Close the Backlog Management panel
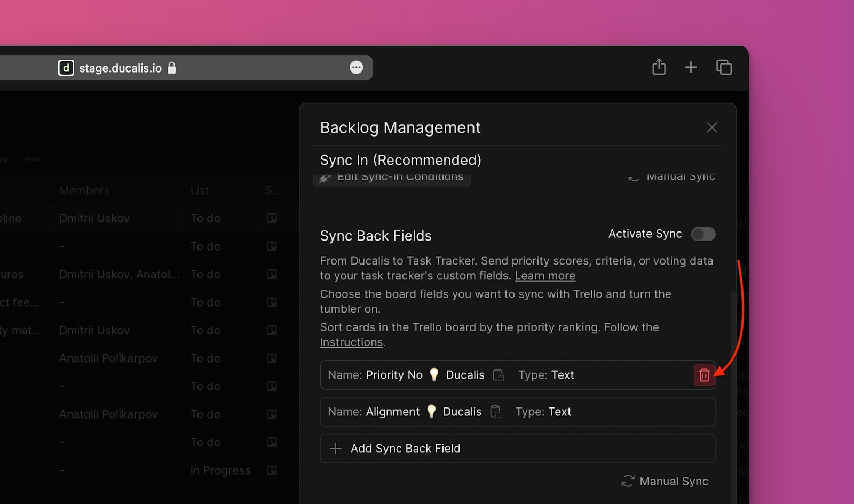Image resolution: width=854 pixels, height=504 pixels. (711, 127)
